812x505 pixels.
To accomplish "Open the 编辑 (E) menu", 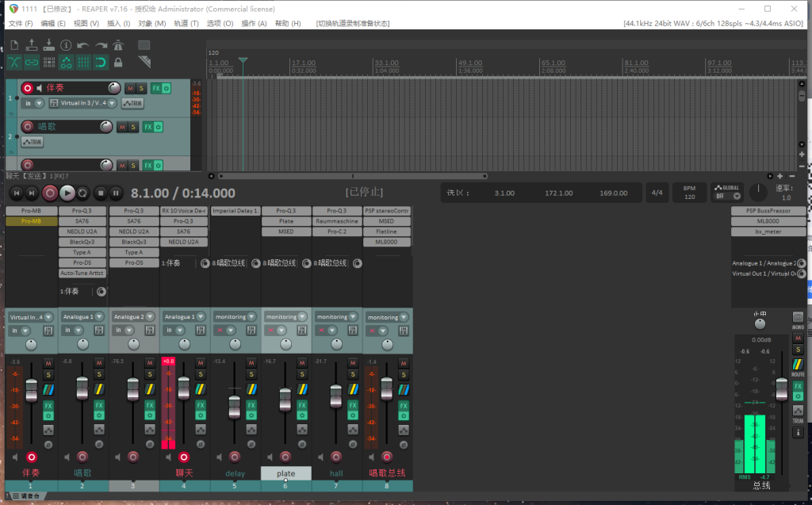I will pos(53,23).
